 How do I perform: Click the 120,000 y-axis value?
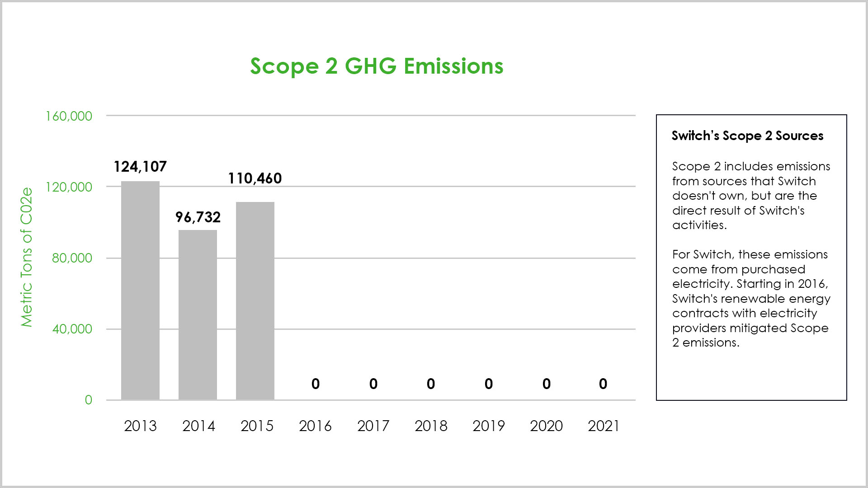pos(69,187)
